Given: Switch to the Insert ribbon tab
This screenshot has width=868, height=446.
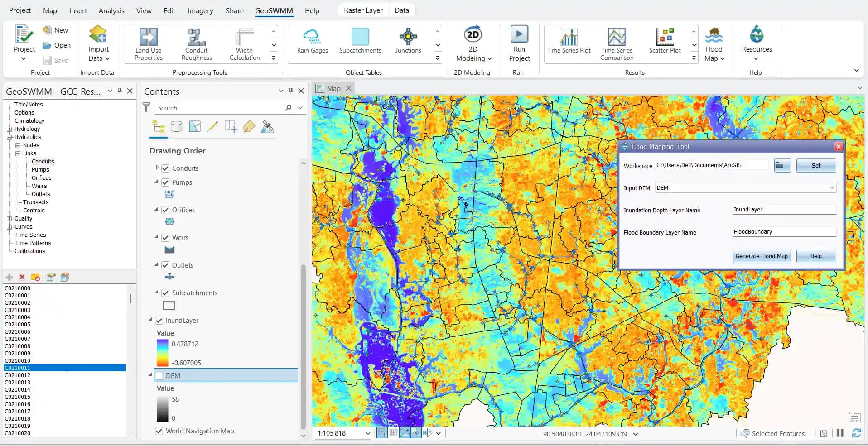Looking at the screenshot, I should [78, 10].
